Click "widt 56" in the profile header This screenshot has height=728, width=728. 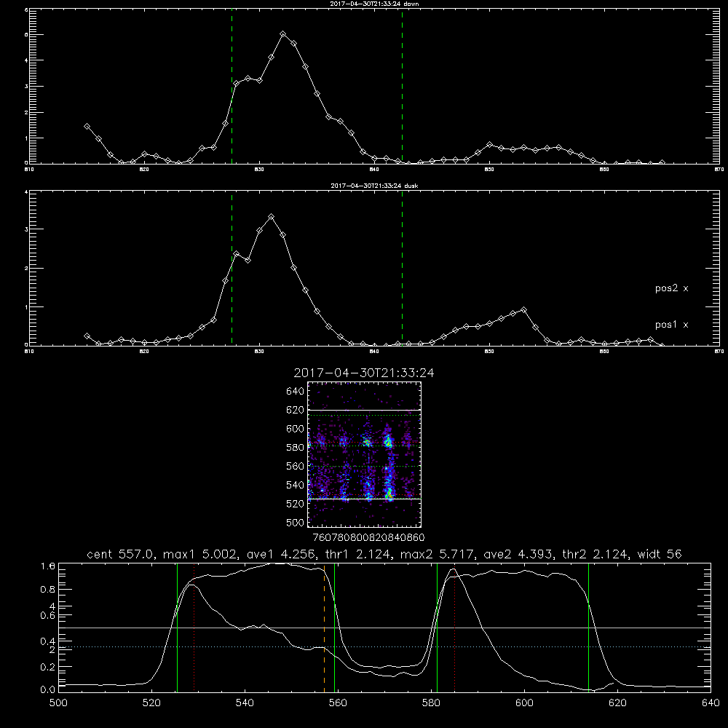coord(660,554)
